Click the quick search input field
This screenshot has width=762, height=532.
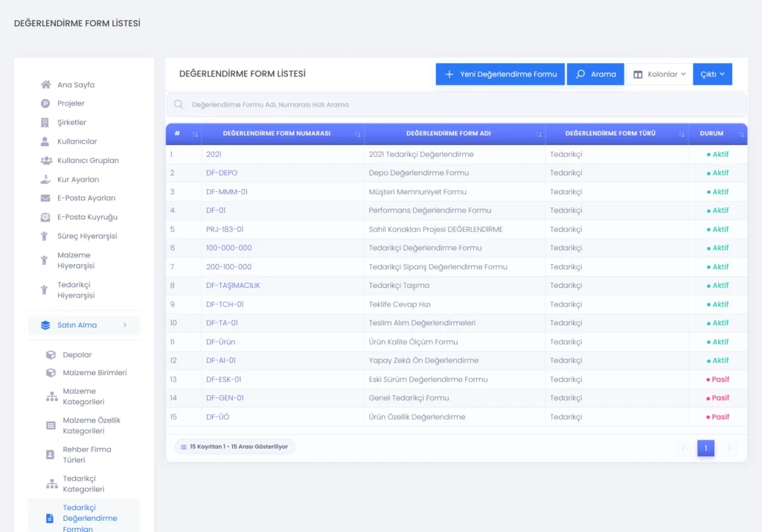[456, 104]
